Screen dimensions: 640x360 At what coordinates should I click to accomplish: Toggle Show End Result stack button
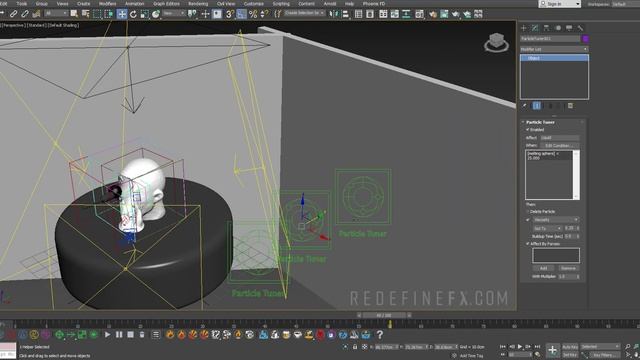pos(537,106)
